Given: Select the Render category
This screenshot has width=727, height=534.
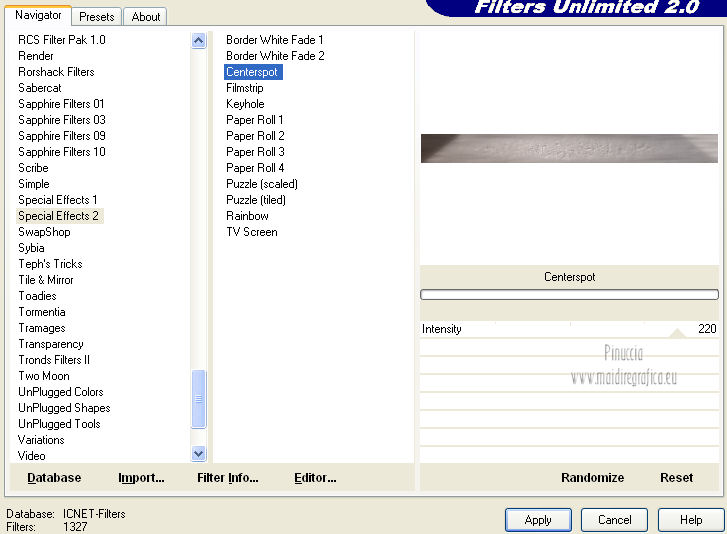Looking at the screenshot, I should pyautogui.click(x=36, y=56).
